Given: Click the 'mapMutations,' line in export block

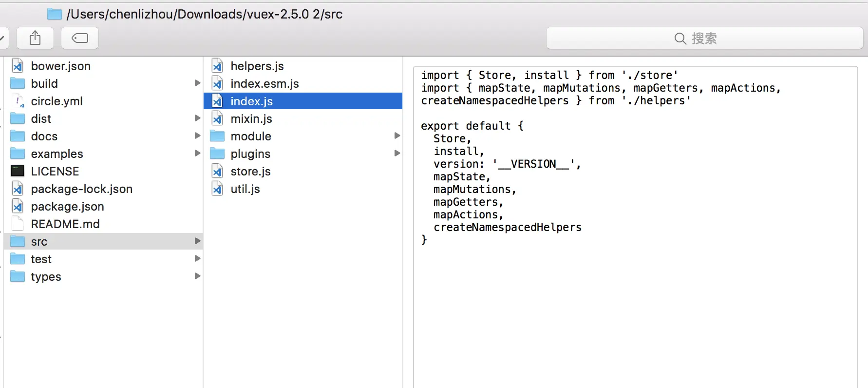Looking at the screenshot, I should pos(475,189).
